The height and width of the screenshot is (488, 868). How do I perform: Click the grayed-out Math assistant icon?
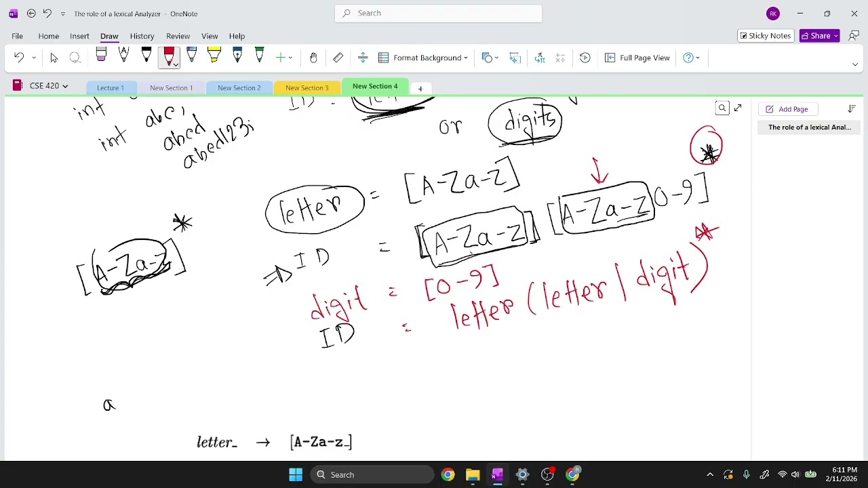coord(560,58)
